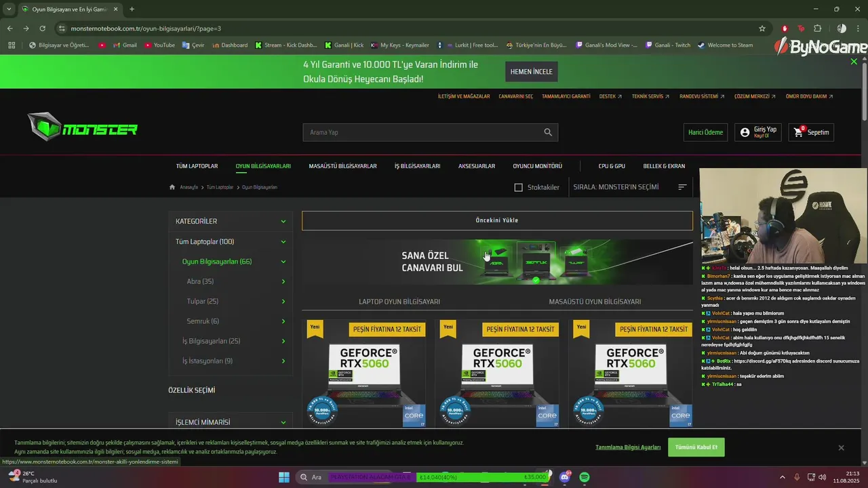Collapse Tüm Laptoplar (100) category

click(283, 241)
